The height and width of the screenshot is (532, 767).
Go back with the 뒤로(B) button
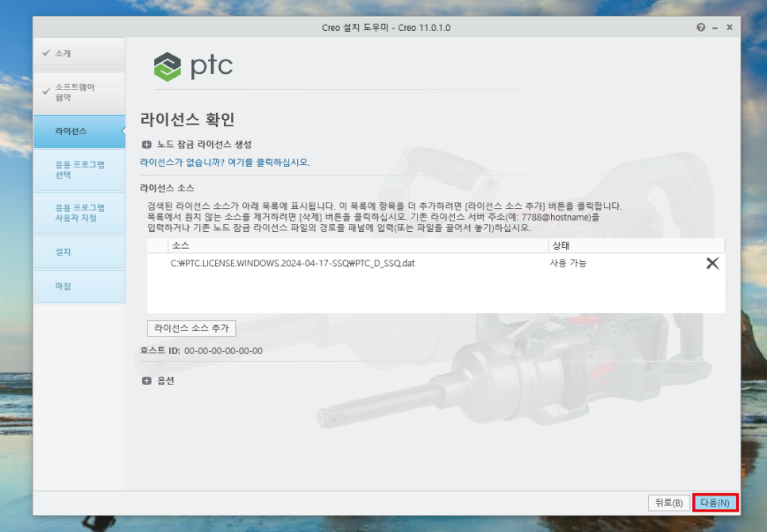click(669, 503)
